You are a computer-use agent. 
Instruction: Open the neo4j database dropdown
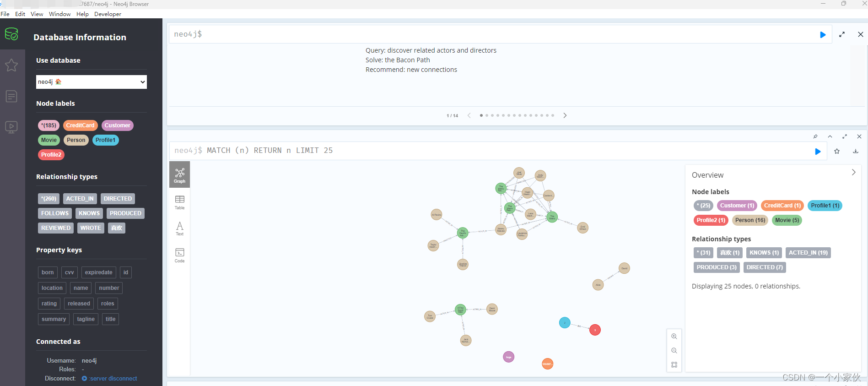point(92,82)
